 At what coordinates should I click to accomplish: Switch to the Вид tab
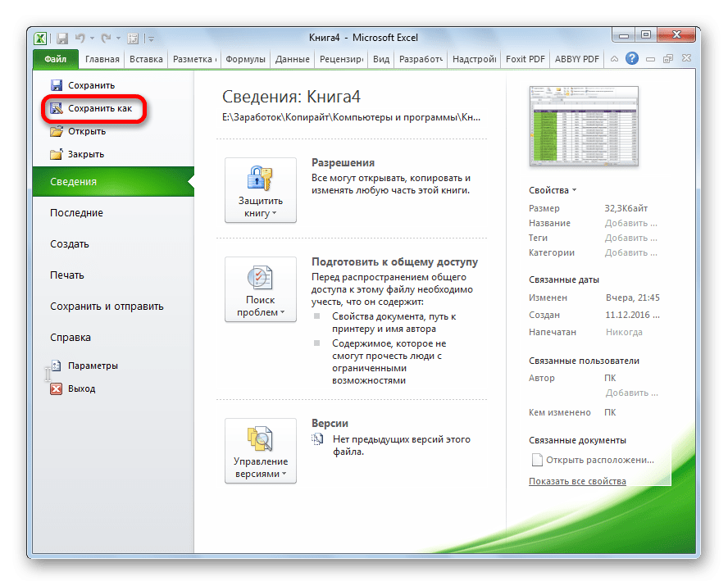coord(381,59)
